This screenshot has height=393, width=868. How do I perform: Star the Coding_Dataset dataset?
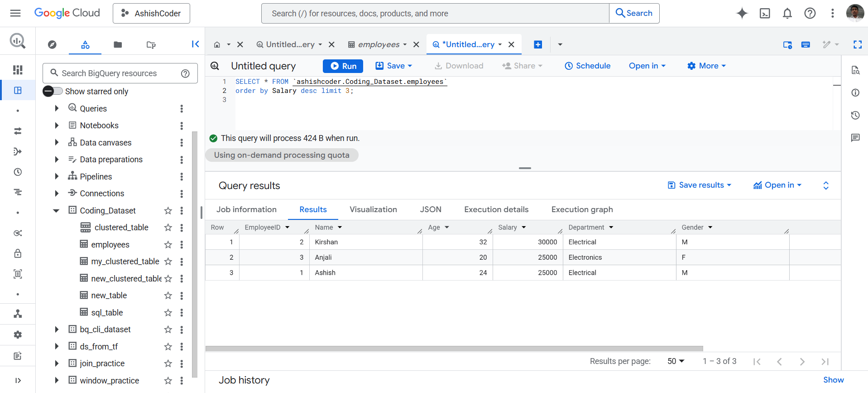168,211
